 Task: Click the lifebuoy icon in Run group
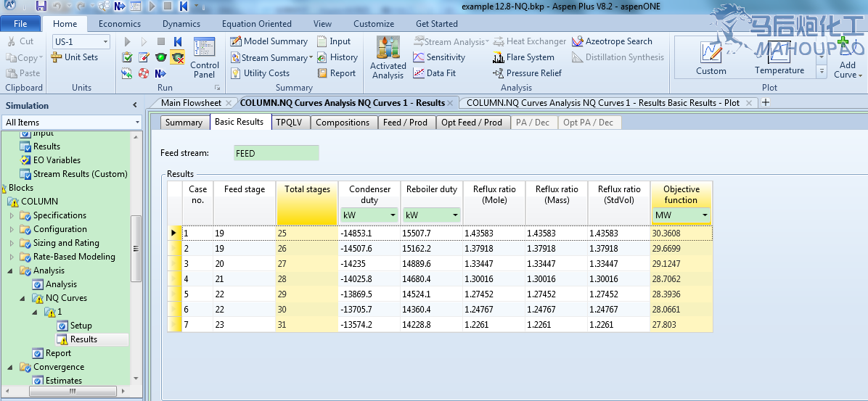click(144, 73)
